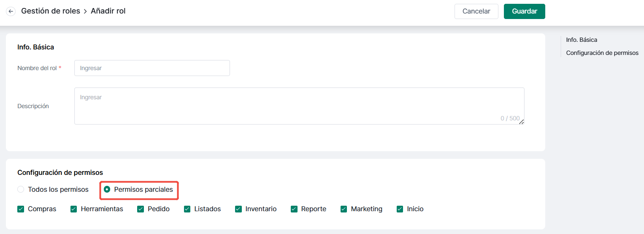Uncheck the Marketing checkbox
Image resolution: width=644 pixels, height=234 pixels.
pyautogui.click(x=344, y=209)
